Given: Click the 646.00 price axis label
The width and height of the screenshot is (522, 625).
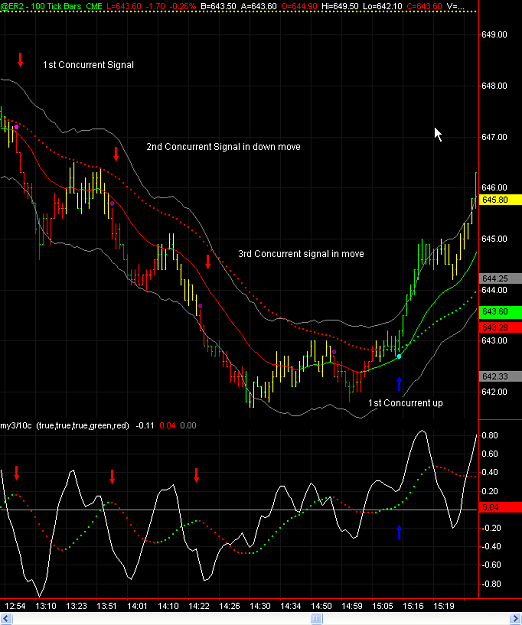Looking at the screenshot, I should (494, 187).
